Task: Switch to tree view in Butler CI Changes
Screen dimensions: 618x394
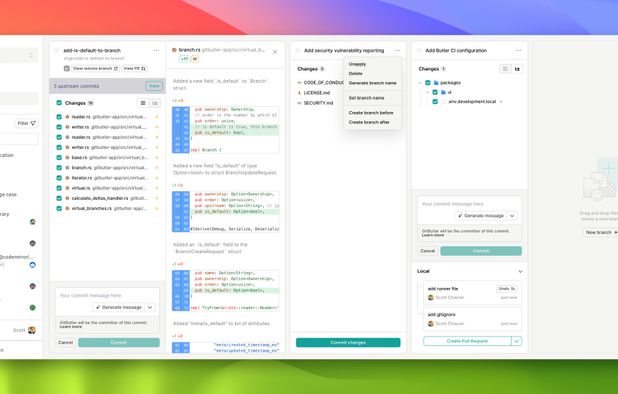Action: pos(517,69)
